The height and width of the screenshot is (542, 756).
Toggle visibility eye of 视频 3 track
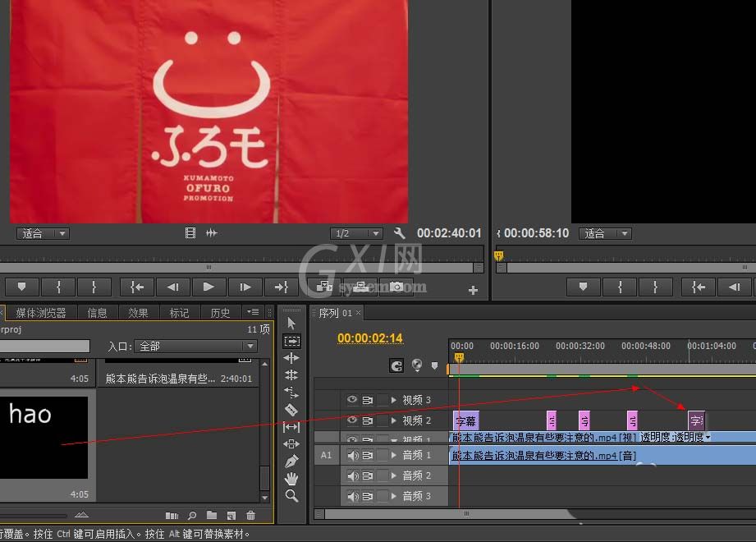coord(351,400)
